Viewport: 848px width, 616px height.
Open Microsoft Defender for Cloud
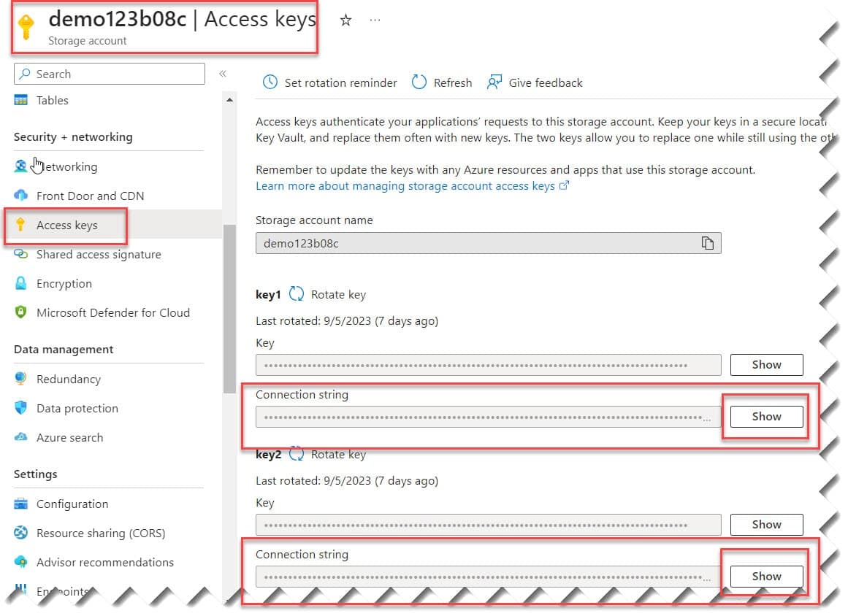tap(23, 312)
